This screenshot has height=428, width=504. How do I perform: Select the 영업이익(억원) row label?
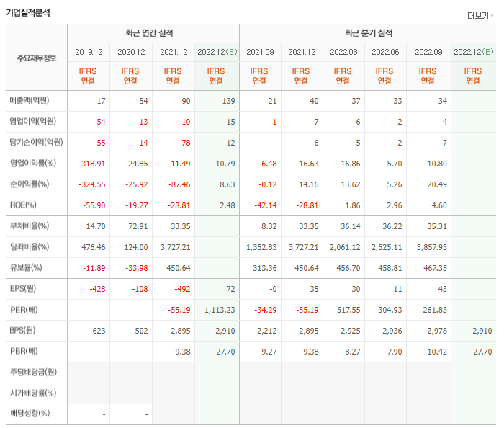[x=33, y=122]
